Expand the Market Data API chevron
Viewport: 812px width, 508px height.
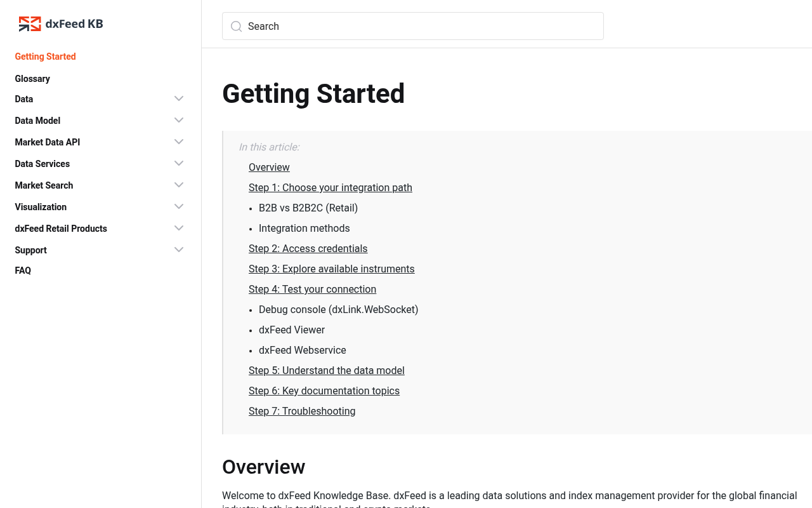pos(179,142)
